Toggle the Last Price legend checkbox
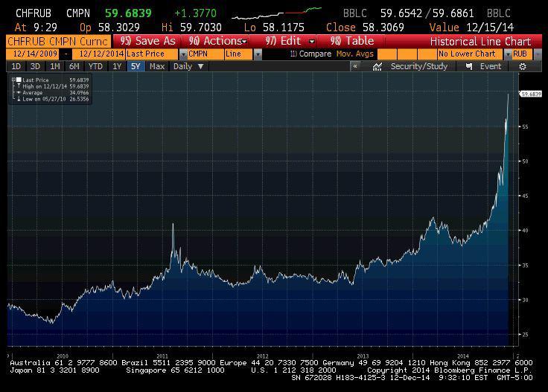 pos(19,80)
